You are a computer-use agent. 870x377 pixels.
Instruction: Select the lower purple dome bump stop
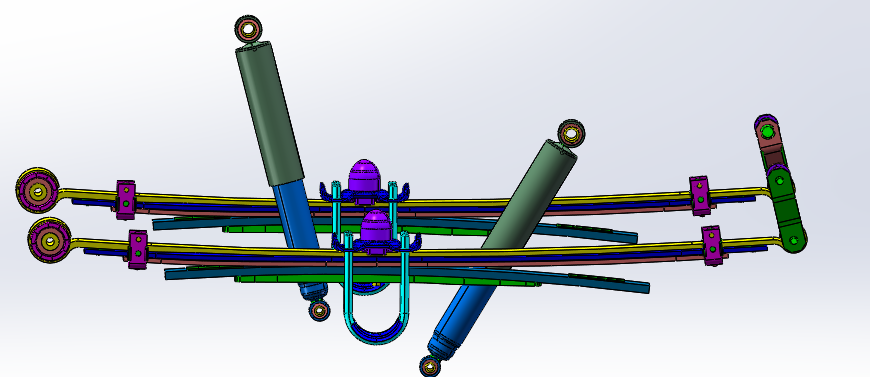tap(376, 228)
